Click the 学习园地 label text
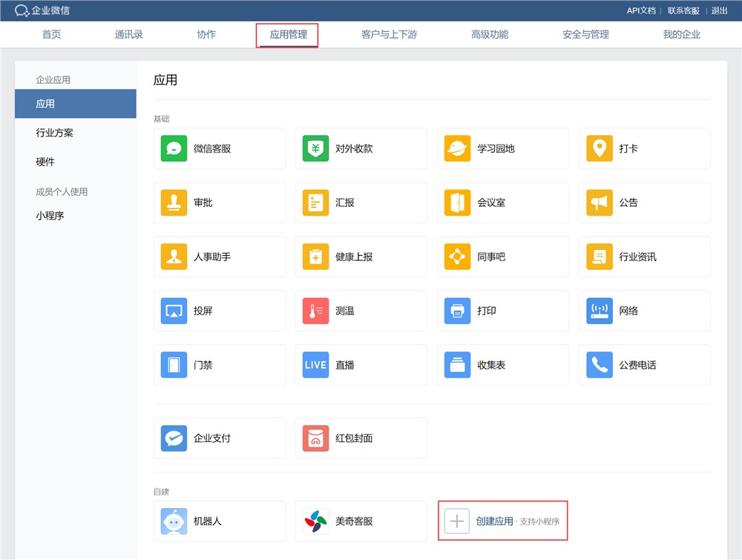The height and width of the screenshot is (560, 742). pyautogui.click(x=496, y=148)
